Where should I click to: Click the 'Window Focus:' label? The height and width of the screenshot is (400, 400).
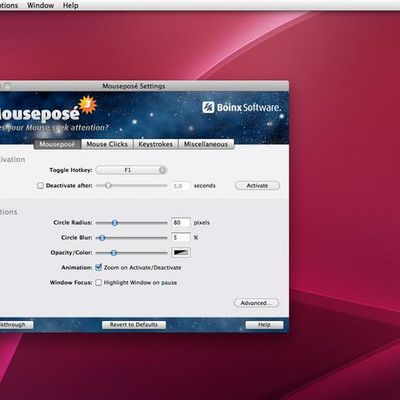71,283
